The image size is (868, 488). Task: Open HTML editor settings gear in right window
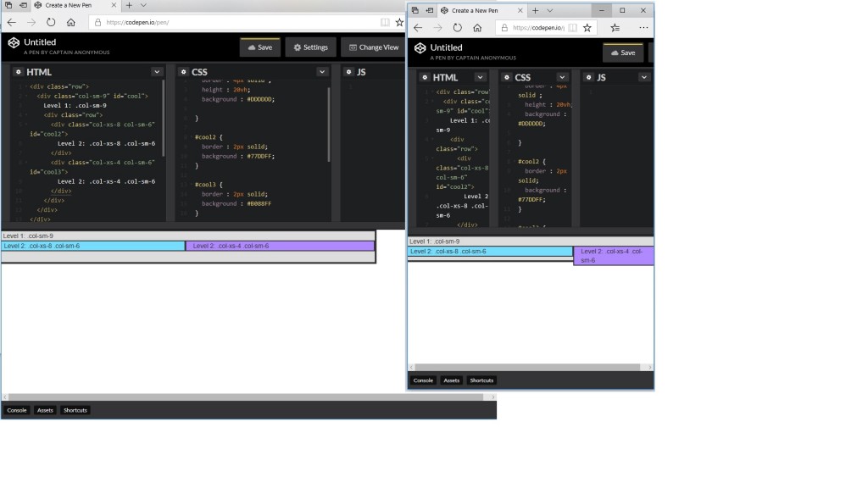[x=425, y=77]
